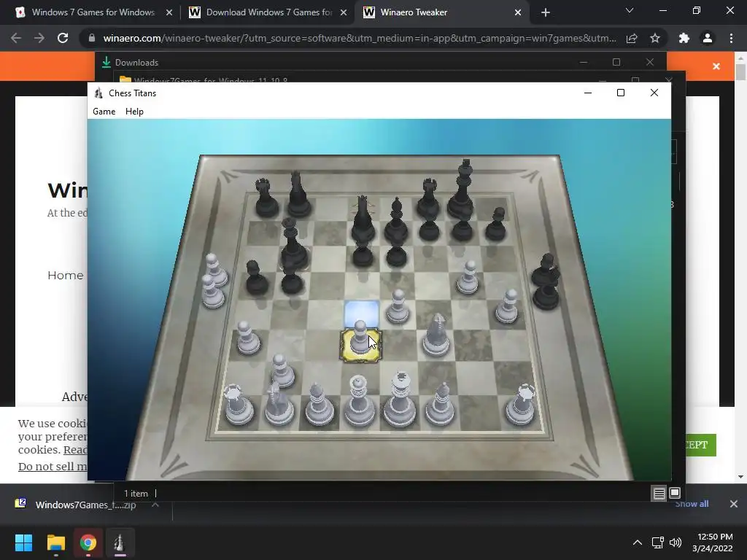This screenshot has height=560, width=747.
Task: Share this page from the address bar
Action: [632, 38]
